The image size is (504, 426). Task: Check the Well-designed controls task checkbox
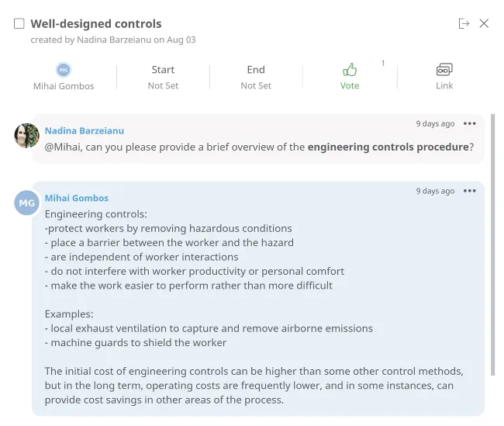coord(19,23)
